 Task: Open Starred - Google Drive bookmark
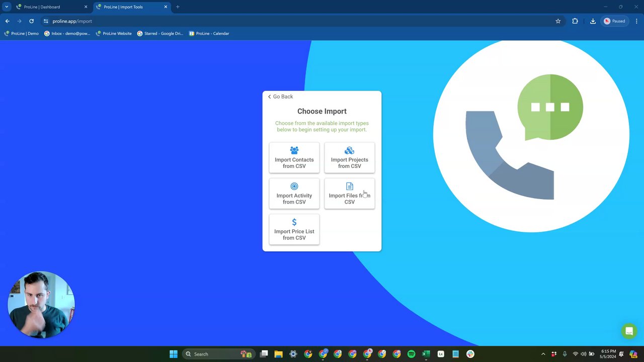click(x=160, y=34)
